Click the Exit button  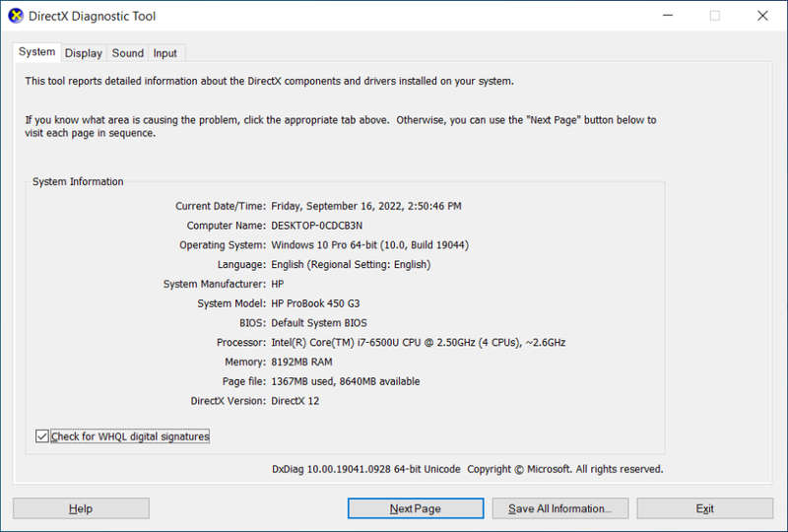tap(705, 509)
